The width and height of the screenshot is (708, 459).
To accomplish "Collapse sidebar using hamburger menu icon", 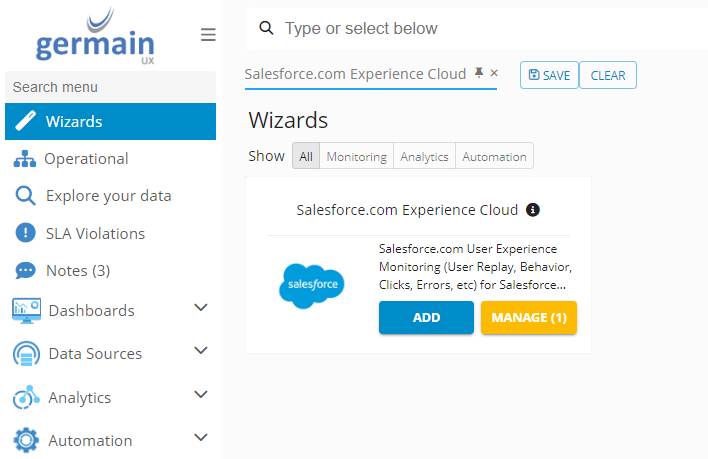I will pyautogui.click(x=208, y=35).
